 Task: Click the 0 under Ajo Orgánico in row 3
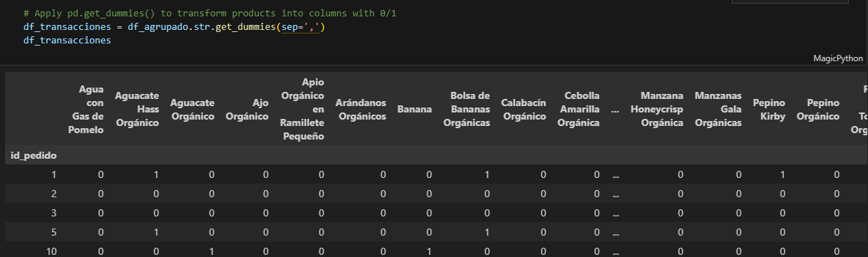click(x=266, y=212)
